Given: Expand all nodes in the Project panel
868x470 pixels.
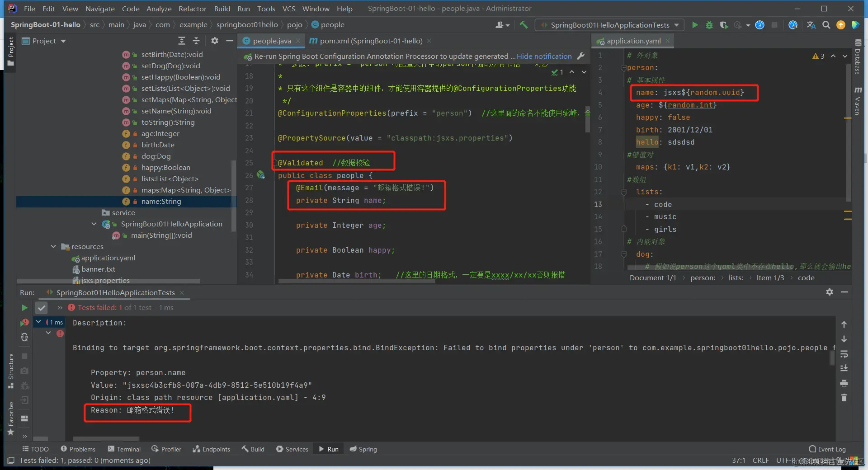Looking at the screenshot, I should click(182, 41).
